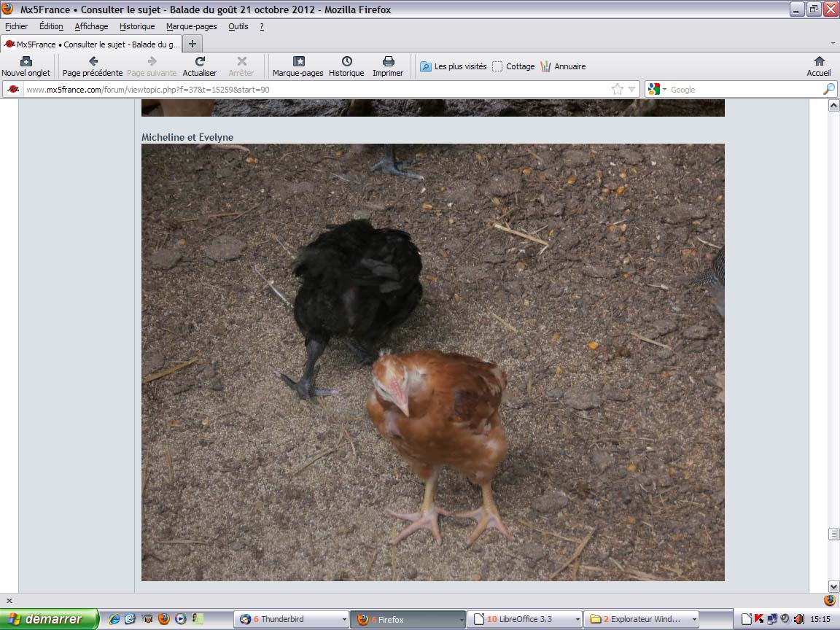This screenshot has width=840, height=630.
Task: Open Annuaire bookmark
Action: click(x=563, y=66)
